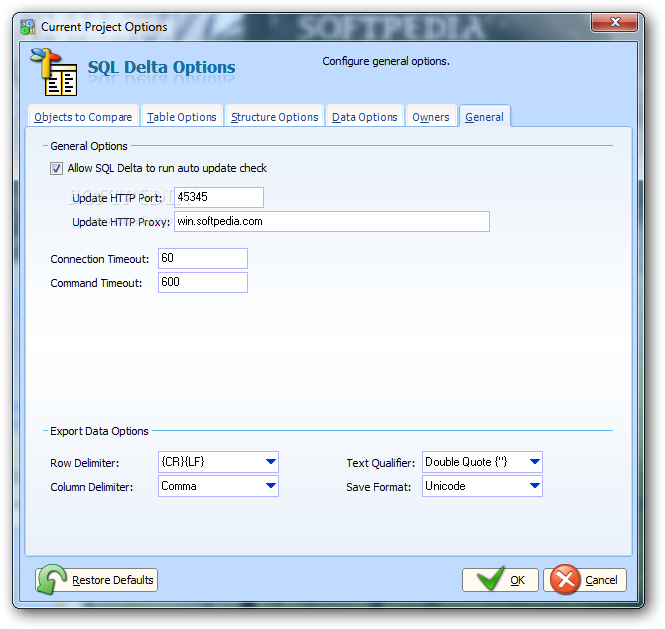Open the Data Options tab
Image resolution: width=665 pixels, height=629 pixels.
(365, 117)
